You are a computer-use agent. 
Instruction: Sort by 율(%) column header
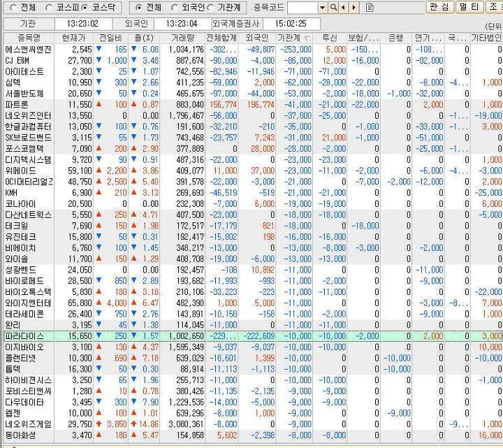144,38
